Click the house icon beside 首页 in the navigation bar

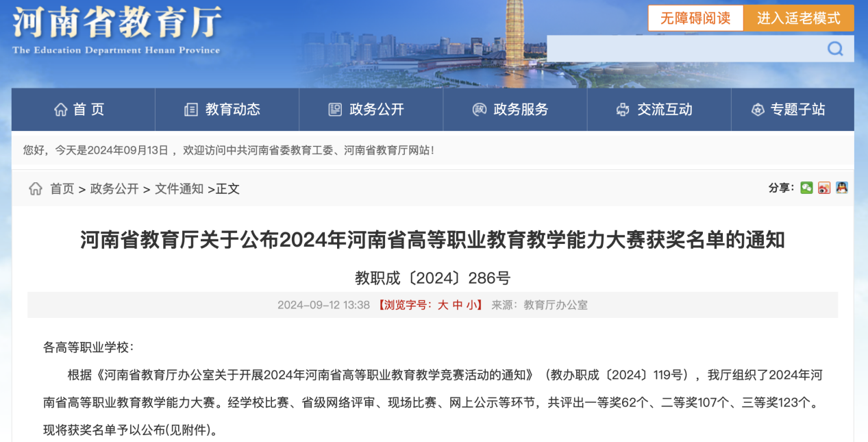point(61,110)
